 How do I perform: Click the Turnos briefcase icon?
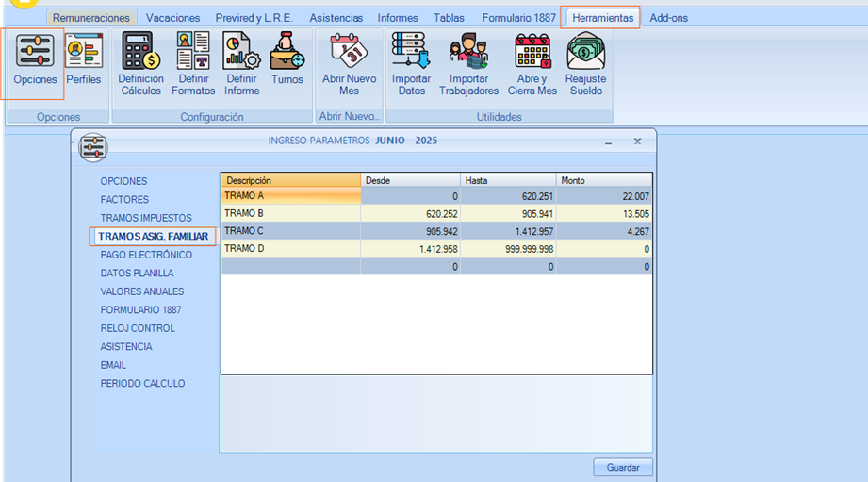[x=287, y=52]
